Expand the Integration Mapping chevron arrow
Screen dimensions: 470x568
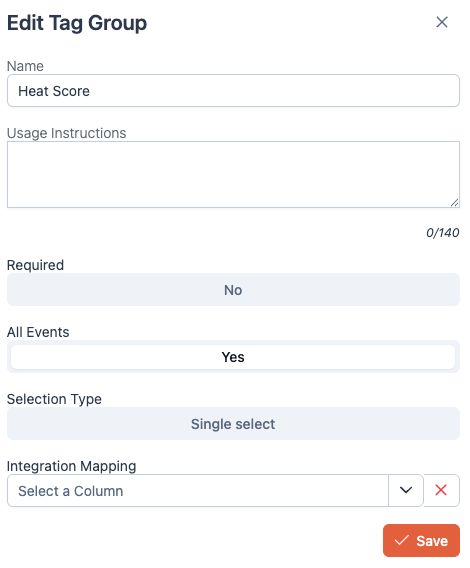(x=406, y=490)
